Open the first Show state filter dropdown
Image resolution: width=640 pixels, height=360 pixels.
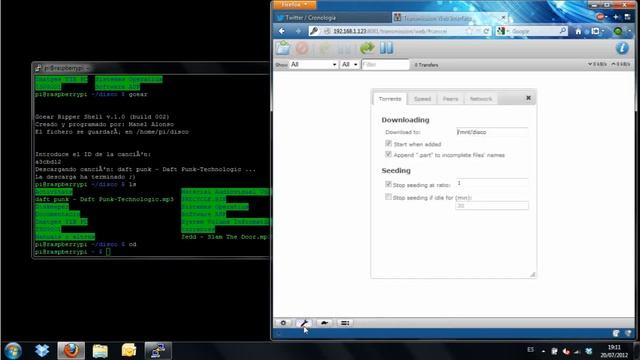pos(313,64)
